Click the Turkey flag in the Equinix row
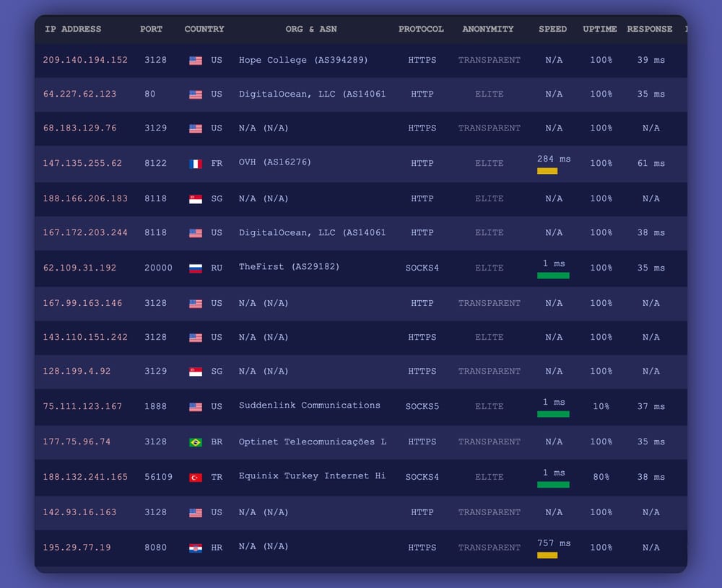Image resolution: width=722 pixels, height=588 pixels. pos(195,477)
